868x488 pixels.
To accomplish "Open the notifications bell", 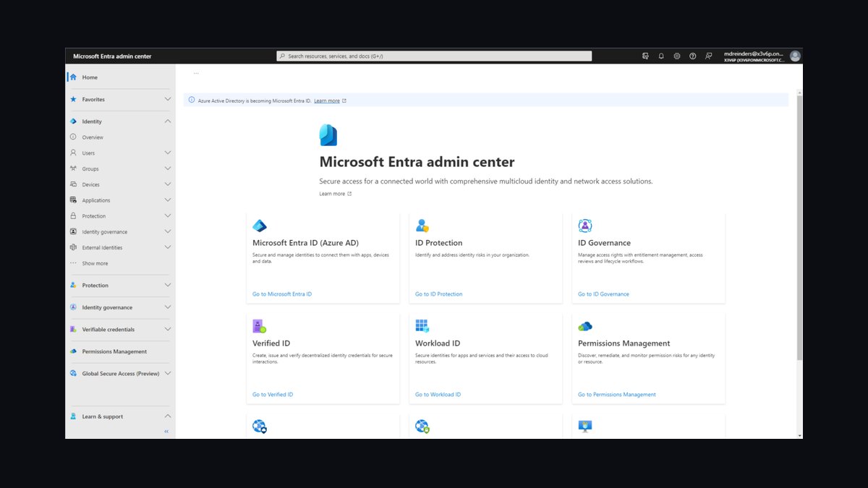I will tap(661, 56).
